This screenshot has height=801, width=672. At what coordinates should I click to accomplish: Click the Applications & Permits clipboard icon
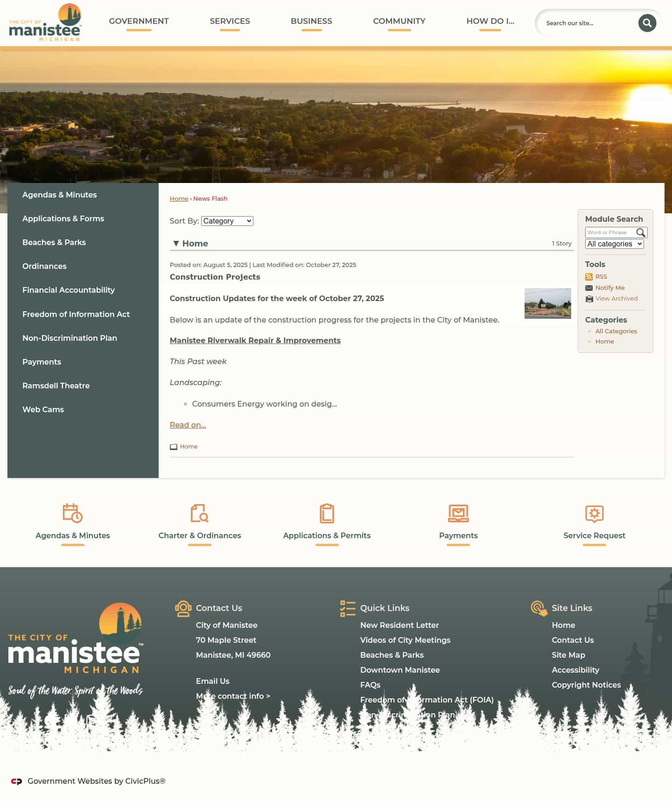(327, 513)
